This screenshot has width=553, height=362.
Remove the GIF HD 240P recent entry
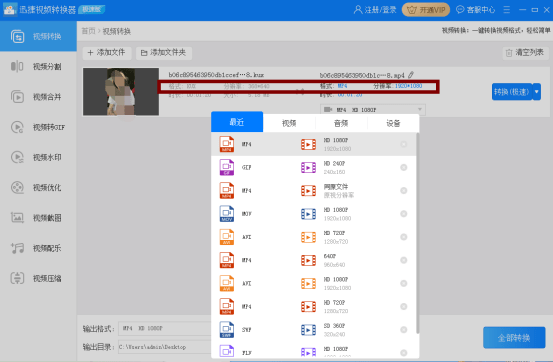tap(403, 168)
